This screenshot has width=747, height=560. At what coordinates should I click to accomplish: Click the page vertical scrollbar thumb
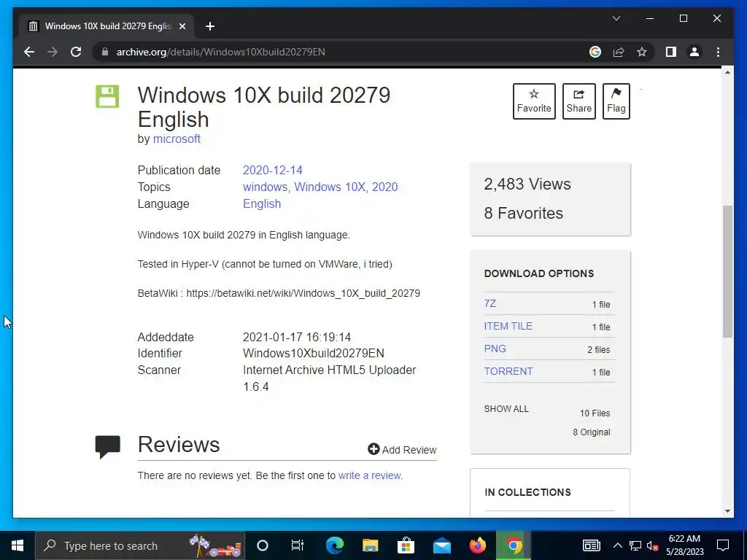pyautogui.click(x=727, y=271)
